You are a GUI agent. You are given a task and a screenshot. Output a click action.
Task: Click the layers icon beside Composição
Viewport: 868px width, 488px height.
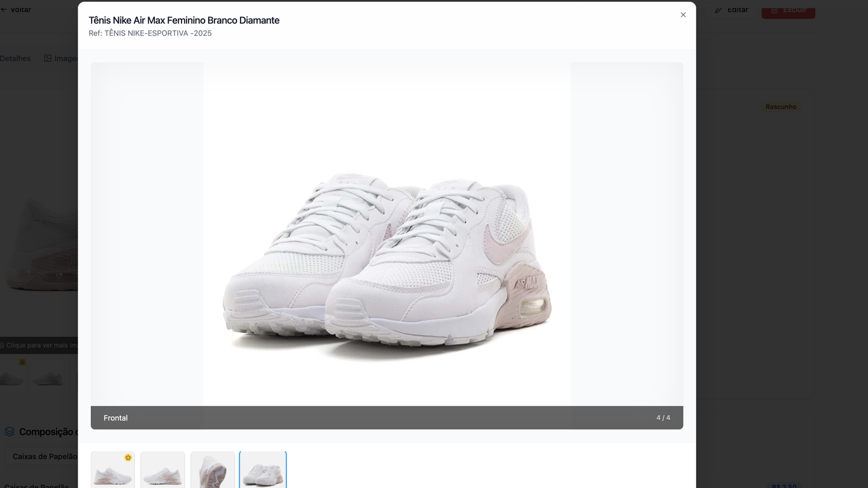coord(9,432)
